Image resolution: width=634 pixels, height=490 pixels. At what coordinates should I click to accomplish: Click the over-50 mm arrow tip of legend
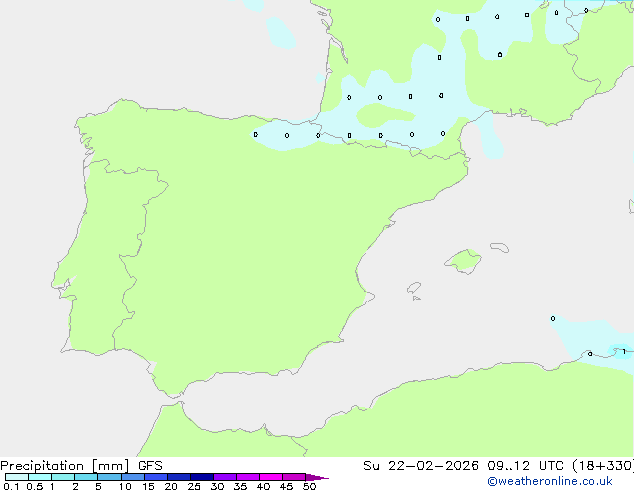coord(317,477)
